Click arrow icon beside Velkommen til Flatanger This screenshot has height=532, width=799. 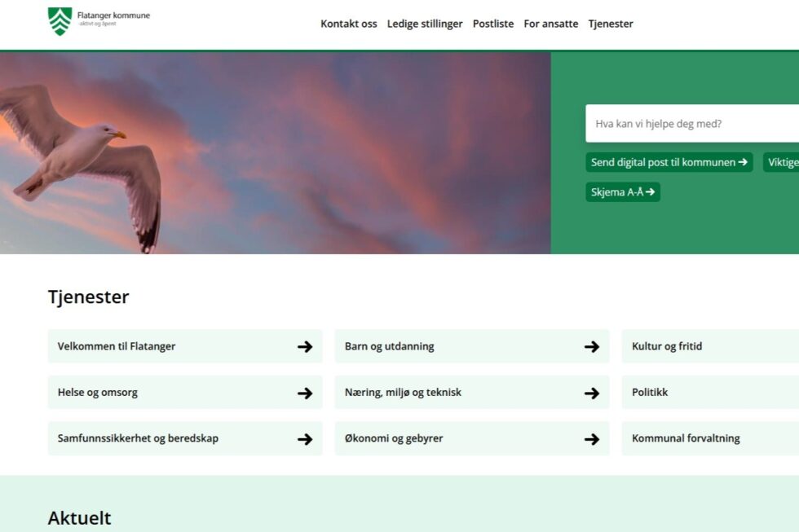coord(305,346)
